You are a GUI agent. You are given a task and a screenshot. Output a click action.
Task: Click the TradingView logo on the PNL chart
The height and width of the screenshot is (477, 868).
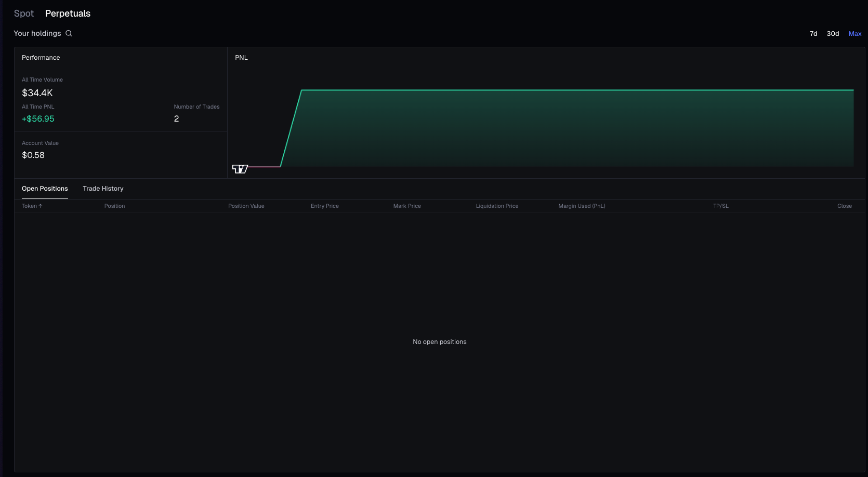(x=240, y=169)
